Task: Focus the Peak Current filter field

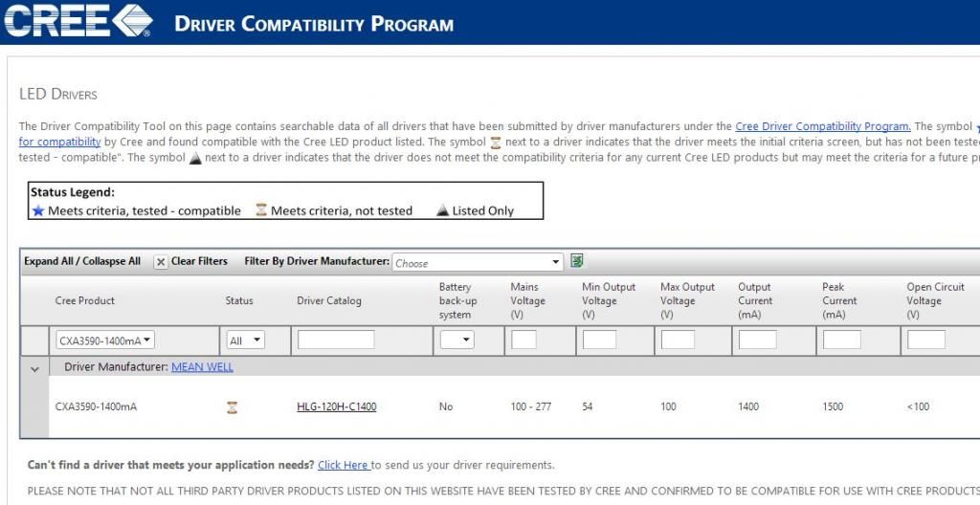Action: pos(842,340)
